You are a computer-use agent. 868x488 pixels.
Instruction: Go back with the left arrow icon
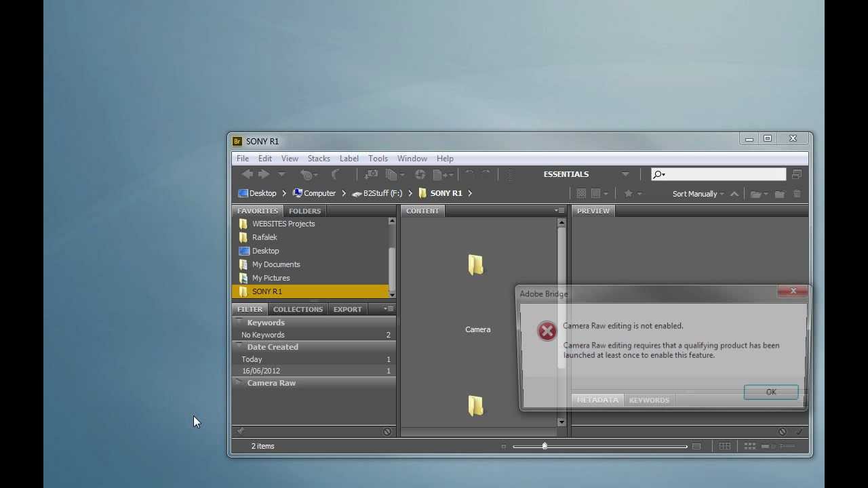pyautogui.click(x=248, y=174)
